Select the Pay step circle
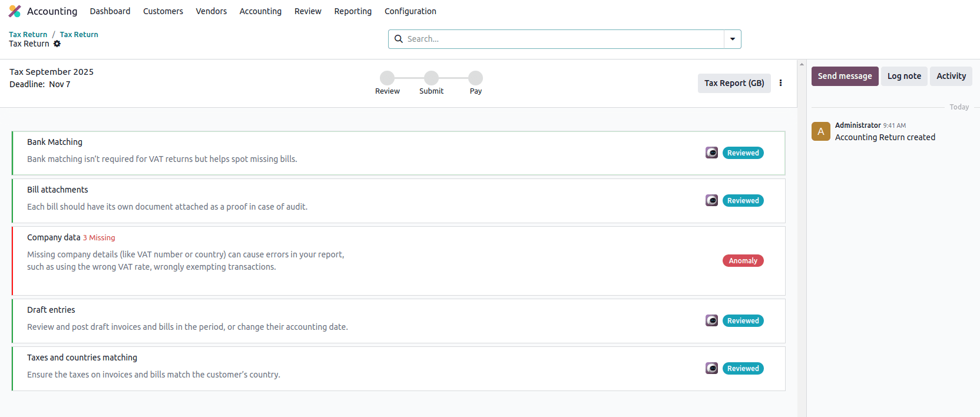This screenshot has width=980, height=417. [x=475, y=78]
